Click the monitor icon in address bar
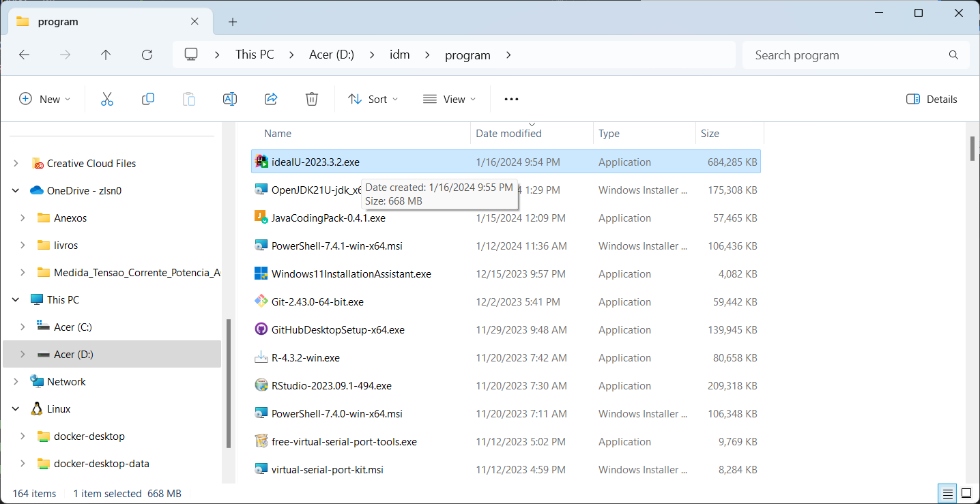 [191, 55]
